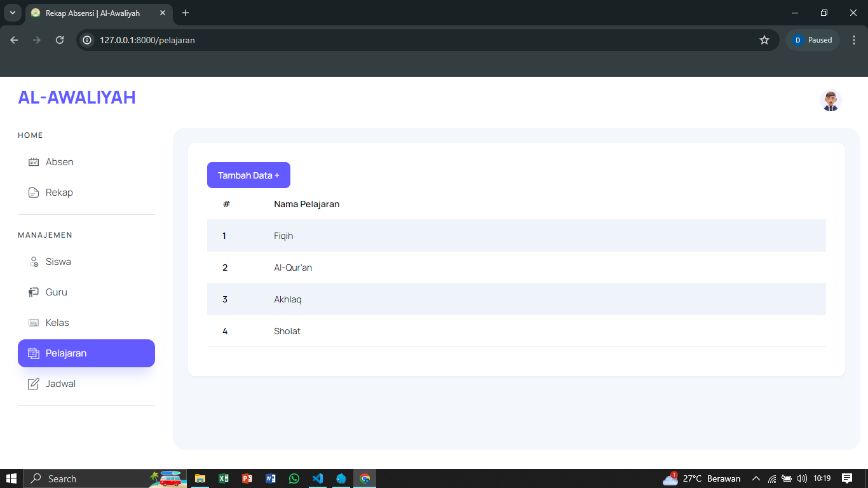
Task: Open Chrome's three-dot menu
Action: (854, 40)
